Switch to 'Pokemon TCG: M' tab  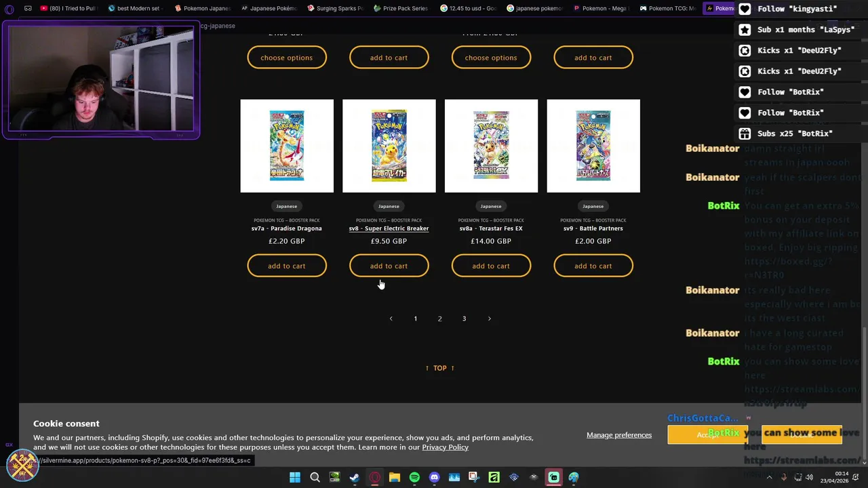[667, 9]
